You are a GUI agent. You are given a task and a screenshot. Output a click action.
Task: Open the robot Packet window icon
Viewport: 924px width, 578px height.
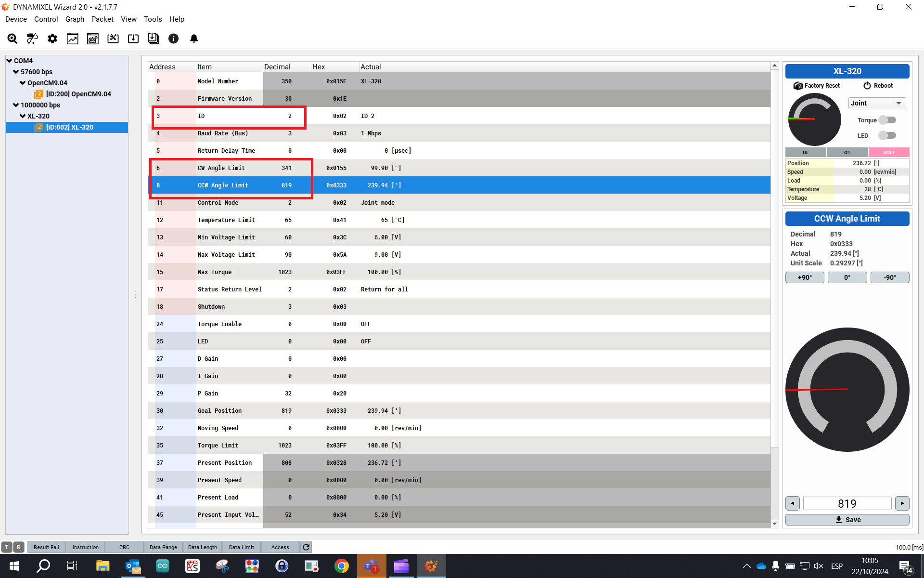tap(93, 39)
